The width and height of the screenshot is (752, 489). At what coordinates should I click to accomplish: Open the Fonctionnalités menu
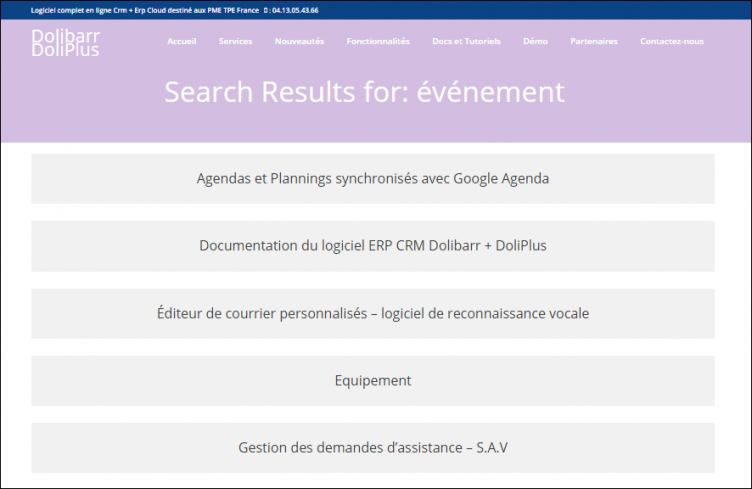point(378,41)
